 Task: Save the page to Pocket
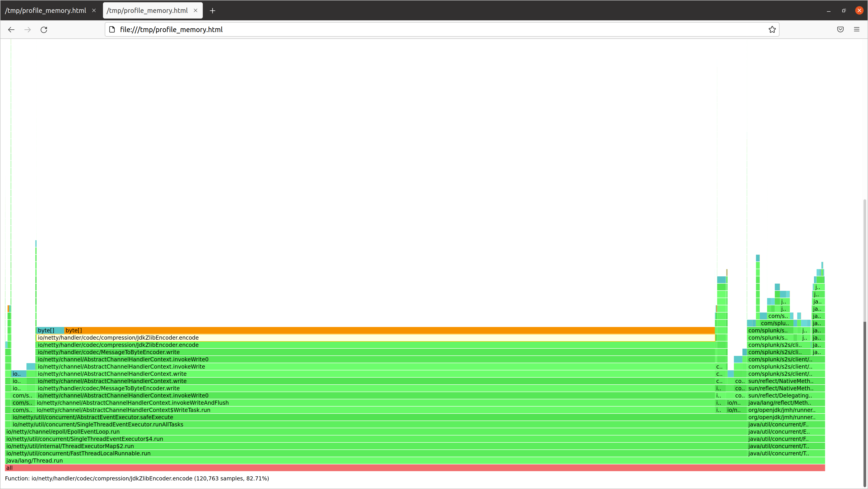pos(840,29)
